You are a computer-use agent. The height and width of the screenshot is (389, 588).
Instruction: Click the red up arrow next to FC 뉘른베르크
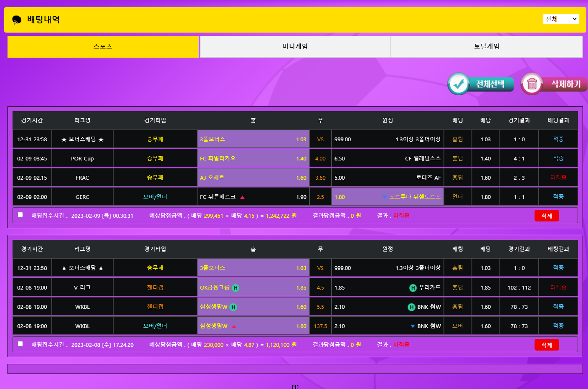click(242, 197)
